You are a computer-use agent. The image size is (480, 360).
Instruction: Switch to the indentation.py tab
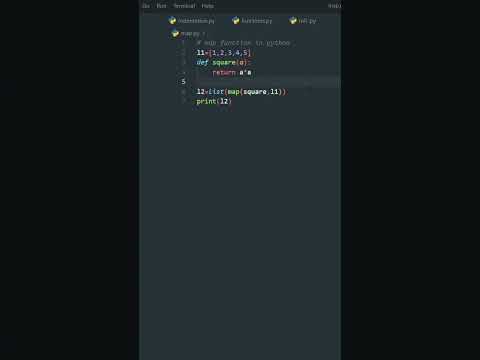(x=192, y=21)
